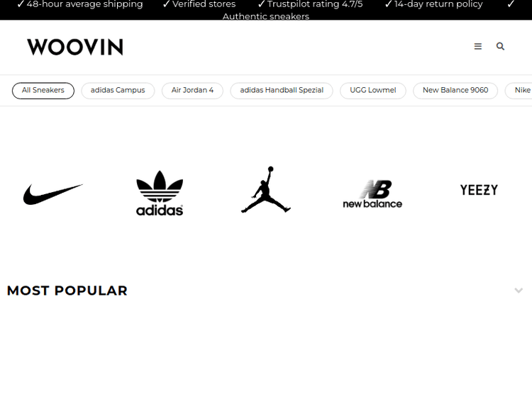Select the Nike swoosh brand logo
The width and height of the screenshot is (532, 399).
[53, 194]
